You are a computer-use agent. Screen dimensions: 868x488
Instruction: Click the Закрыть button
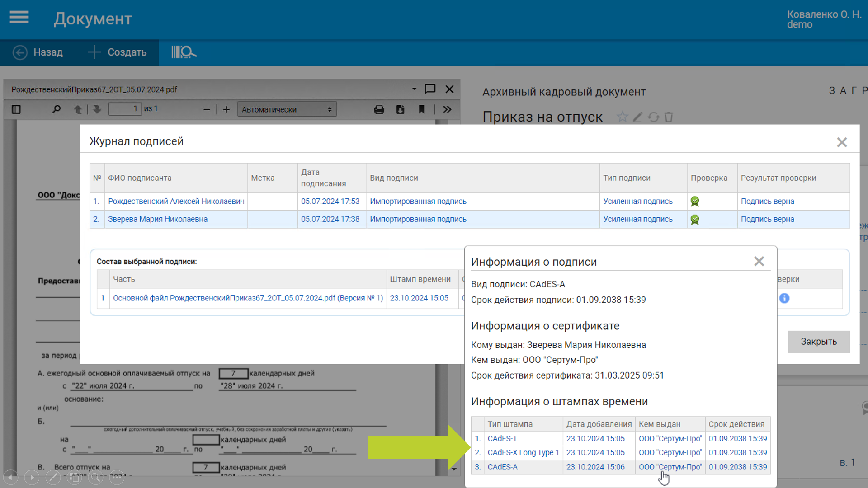tap(819, 342)
